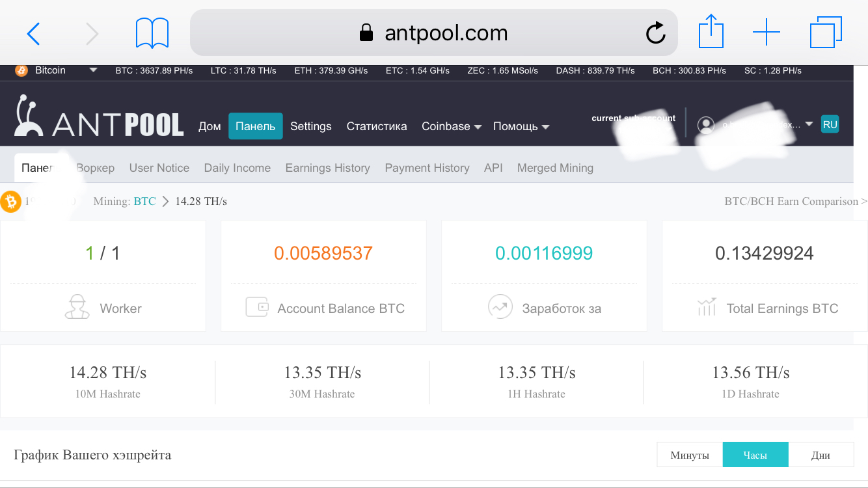The height and width of the screenshot is (488, 868).
Task: Click the BTC : 3637.89 PH/s ticker
Action: click(154, 70)
